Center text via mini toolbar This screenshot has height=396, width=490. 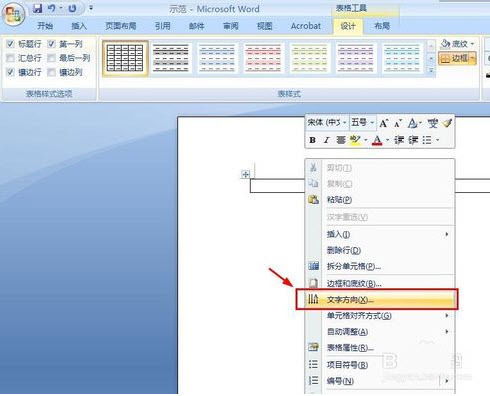tap(340, 140)
